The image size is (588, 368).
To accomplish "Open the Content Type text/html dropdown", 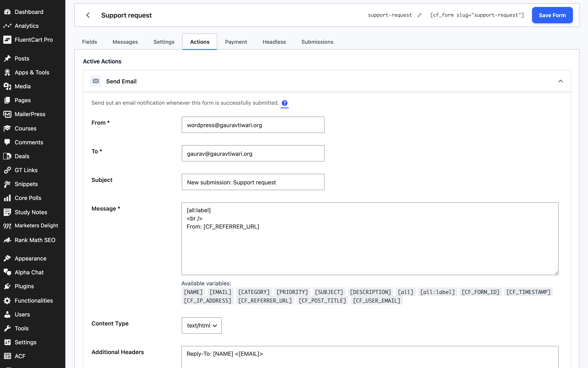I will [x=202, y=325].
